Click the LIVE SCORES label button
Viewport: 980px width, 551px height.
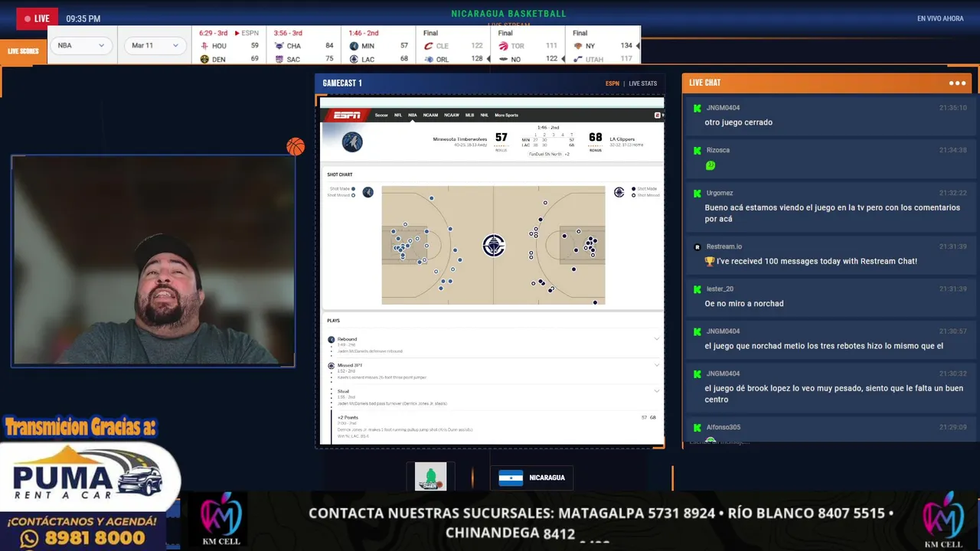pyautogui.click(x=23, y=51)
